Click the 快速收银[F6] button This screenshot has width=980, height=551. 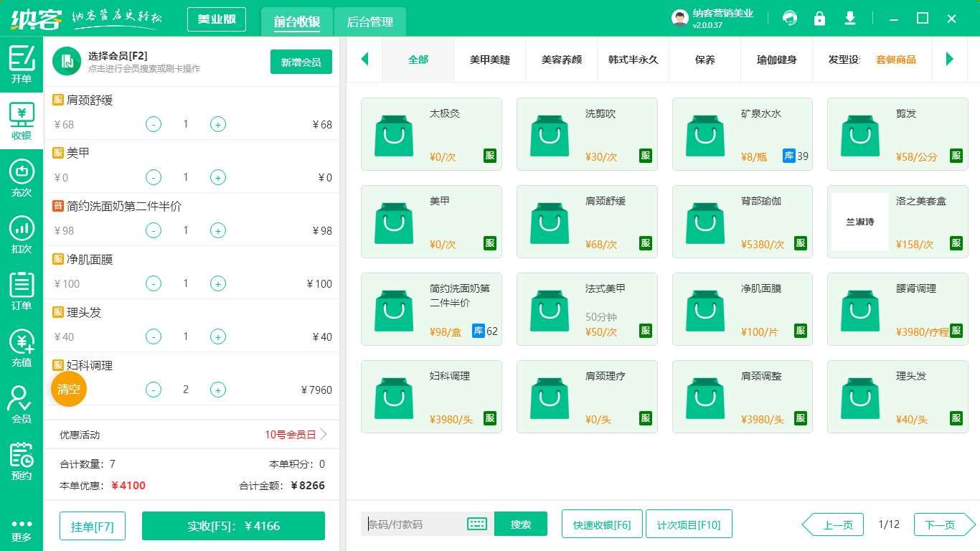602,524
